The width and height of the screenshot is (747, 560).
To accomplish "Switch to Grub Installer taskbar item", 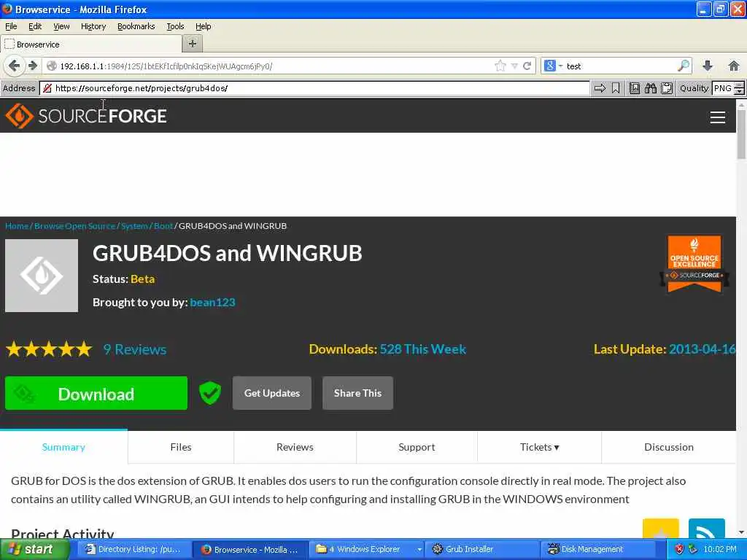I will point(482,549).
